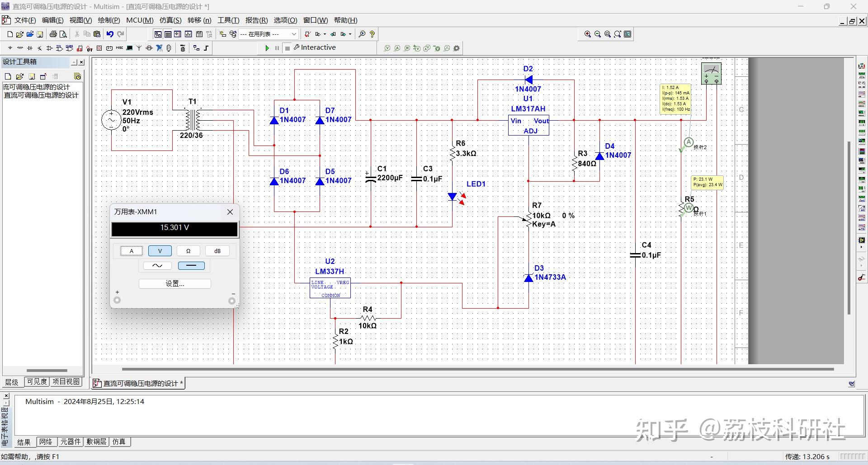Switch multimeter to Amps measurement
868x465 pixels.
(x=131, y=250)
